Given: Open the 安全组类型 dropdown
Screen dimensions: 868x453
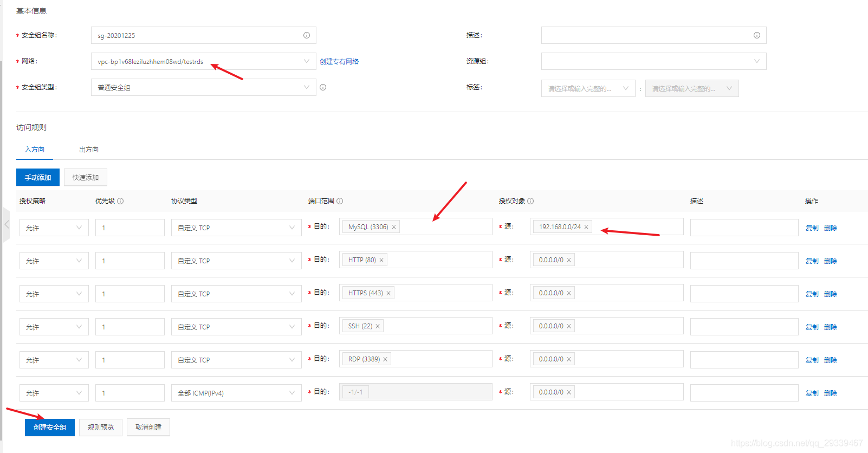Looking at the screenshot, I should pos(204,87).
